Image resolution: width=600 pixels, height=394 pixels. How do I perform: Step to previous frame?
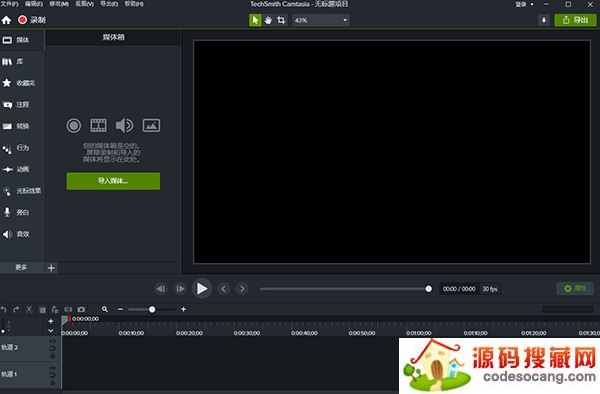click(161, 289)
